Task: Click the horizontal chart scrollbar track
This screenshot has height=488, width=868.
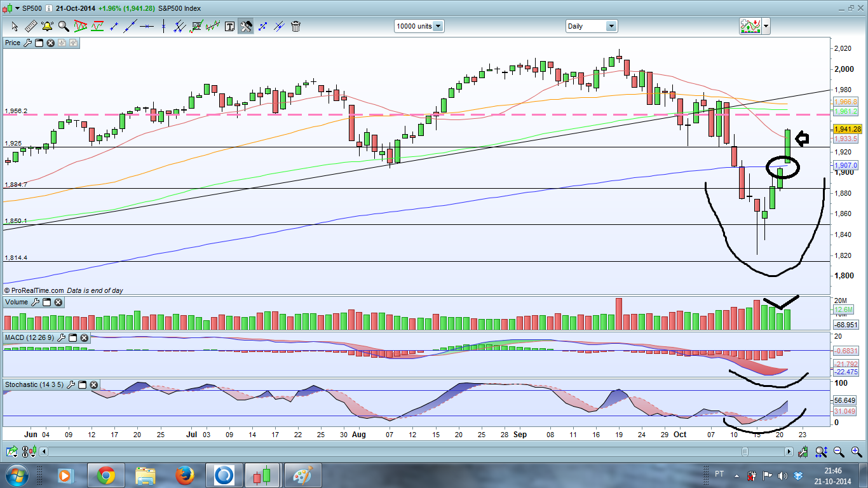Action: [x=381, y=452]
